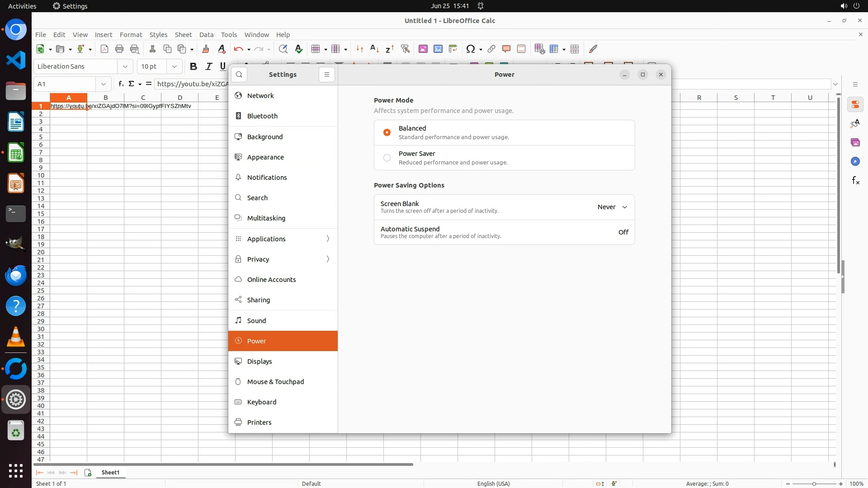Screen dimensions: 868x488
Task: Click the Print icon in toolbar
Action: coord(119,49)
